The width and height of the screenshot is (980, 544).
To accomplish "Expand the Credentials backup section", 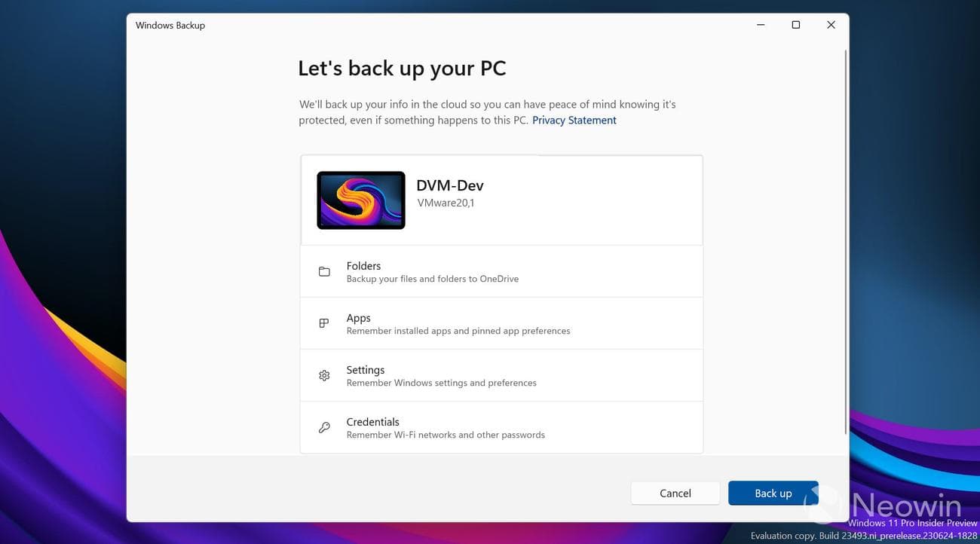I will pos(501,426).
